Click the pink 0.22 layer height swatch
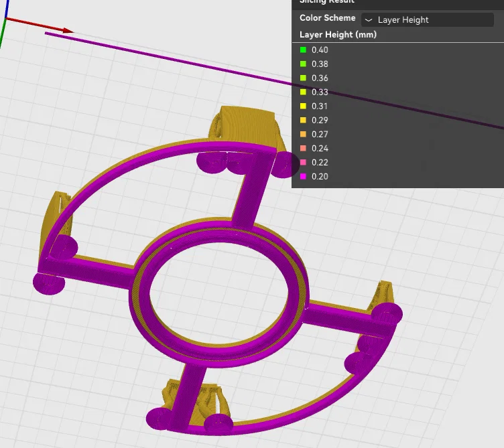This screenshot has width=504, height=448. (x=303, y=162)
